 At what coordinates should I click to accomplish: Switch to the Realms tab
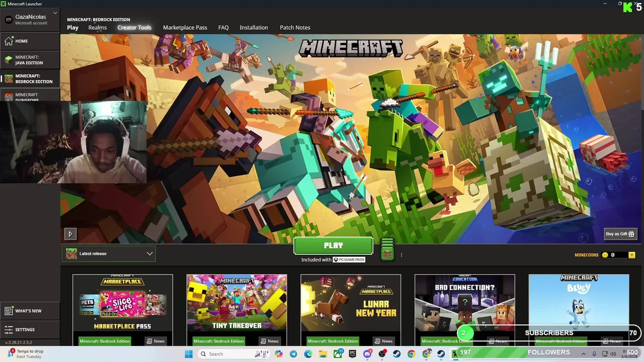pyautogui.click(x=98, y=28)
